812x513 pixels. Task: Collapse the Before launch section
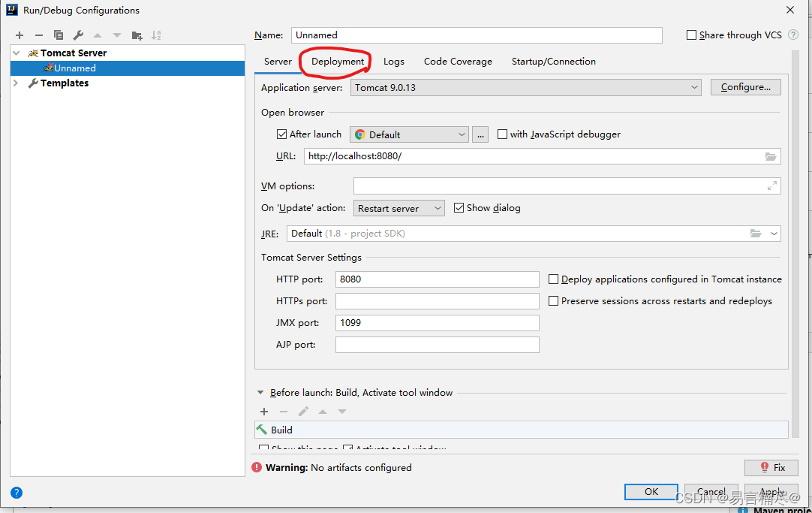point(260,393)
